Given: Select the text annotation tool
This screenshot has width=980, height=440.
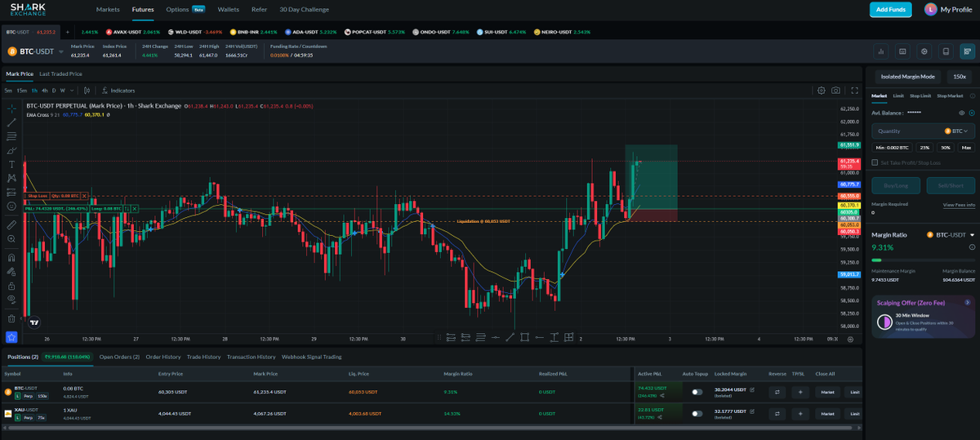Looking at the screenshot, I should pos(11,165).
